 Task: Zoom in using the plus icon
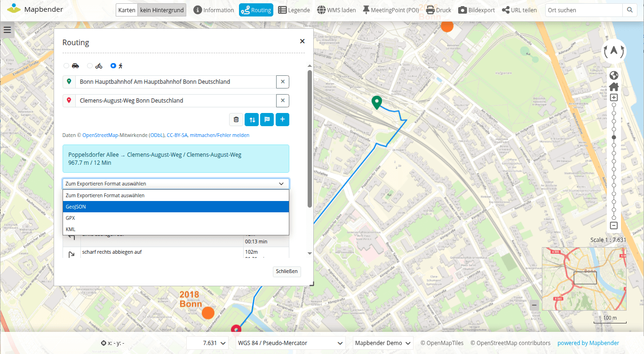click(613, 97)
